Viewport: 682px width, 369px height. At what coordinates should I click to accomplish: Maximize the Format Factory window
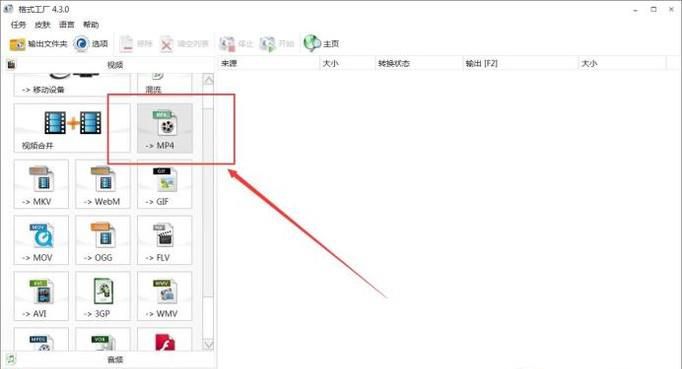pos(653,9)
